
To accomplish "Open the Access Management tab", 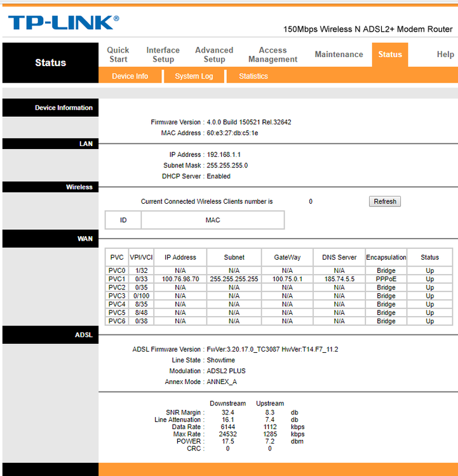I will coord(273,55).
